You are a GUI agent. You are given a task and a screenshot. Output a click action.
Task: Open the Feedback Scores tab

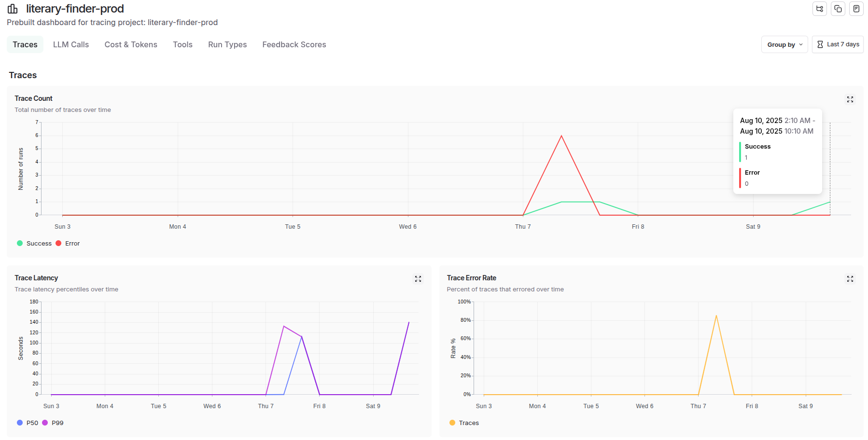(x=294, y=44)
